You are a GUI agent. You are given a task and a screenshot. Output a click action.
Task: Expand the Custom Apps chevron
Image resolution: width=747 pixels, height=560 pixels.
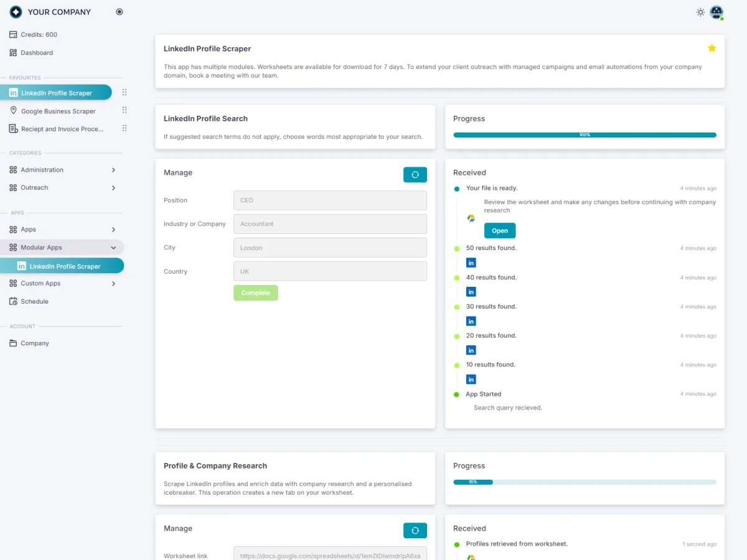(x=113, y=284)
